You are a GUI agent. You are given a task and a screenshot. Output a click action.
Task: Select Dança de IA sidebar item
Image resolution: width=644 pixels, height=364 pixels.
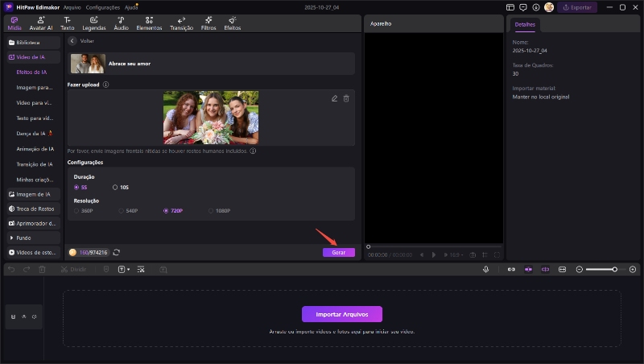point(35,134)
